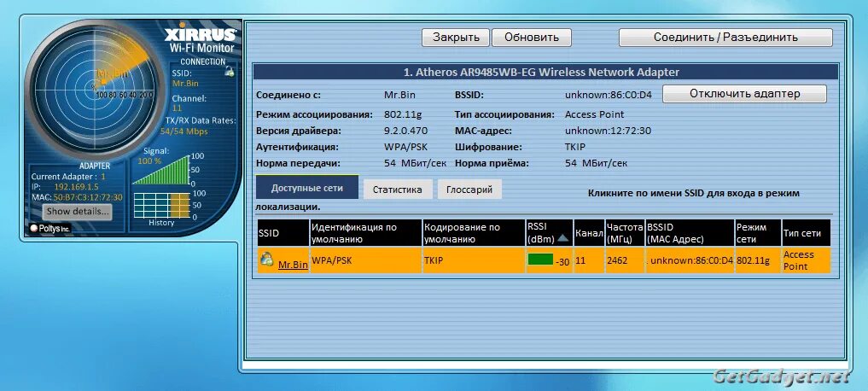Click the 100 % signal value
The image size is (868, 391).
pos(149,160)
